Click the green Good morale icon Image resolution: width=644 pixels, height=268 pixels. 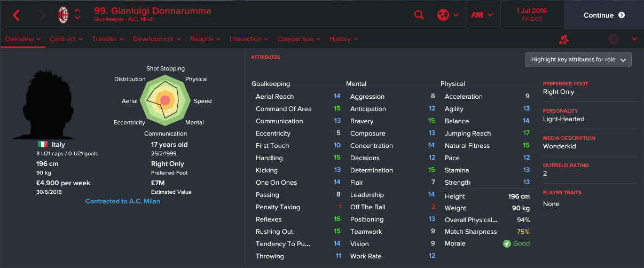[x=507, y=243]
